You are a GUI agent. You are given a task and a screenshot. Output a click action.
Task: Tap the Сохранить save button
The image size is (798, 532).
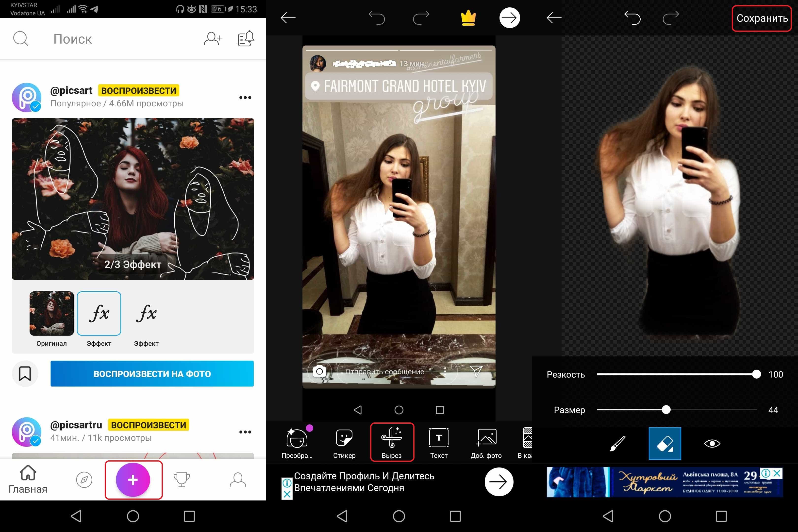pyautogui.click(x=762, y=18)
